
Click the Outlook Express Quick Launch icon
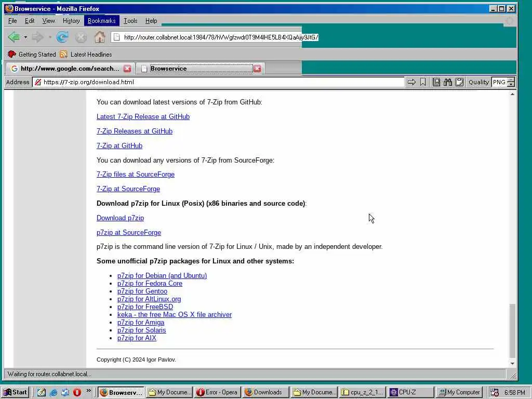point(65,392)
